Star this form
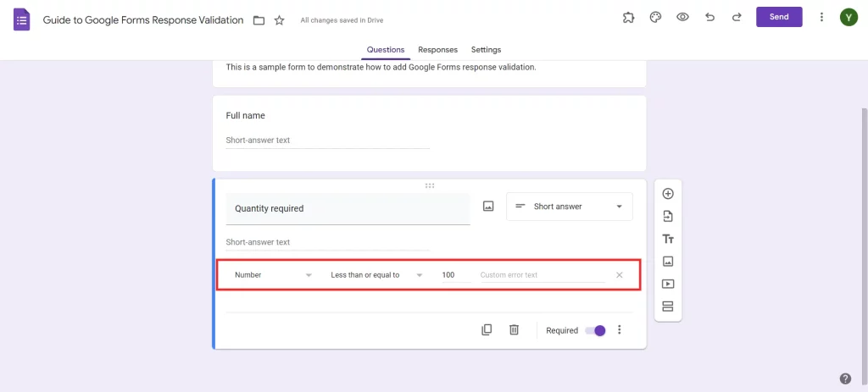The width and height of the screenshot is (868, 392). [x=280, y=20]
